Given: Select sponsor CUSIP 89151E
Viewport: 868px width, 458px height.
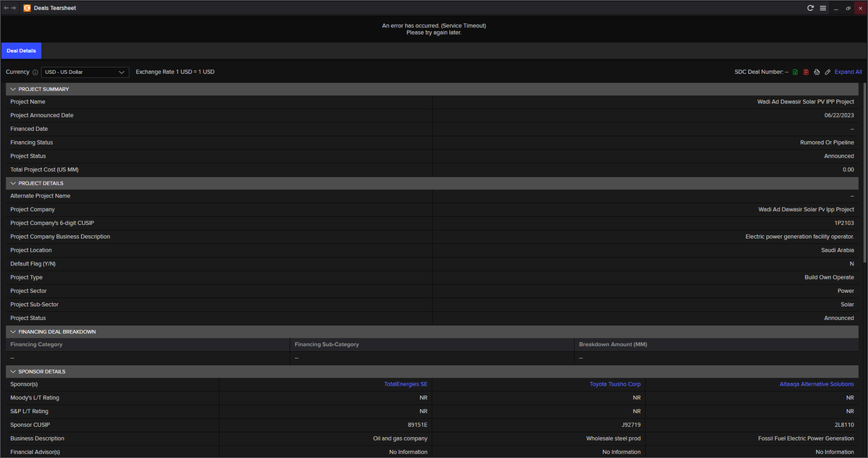Looking at the screenshot, I should 417,425.
